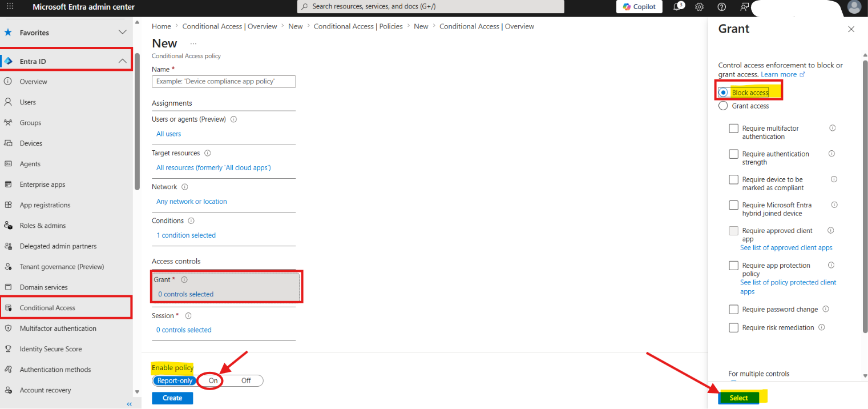Viewport: 868px width, 409px height.
Task: Check Require device marked as compliant
Action: pos(733,179)
